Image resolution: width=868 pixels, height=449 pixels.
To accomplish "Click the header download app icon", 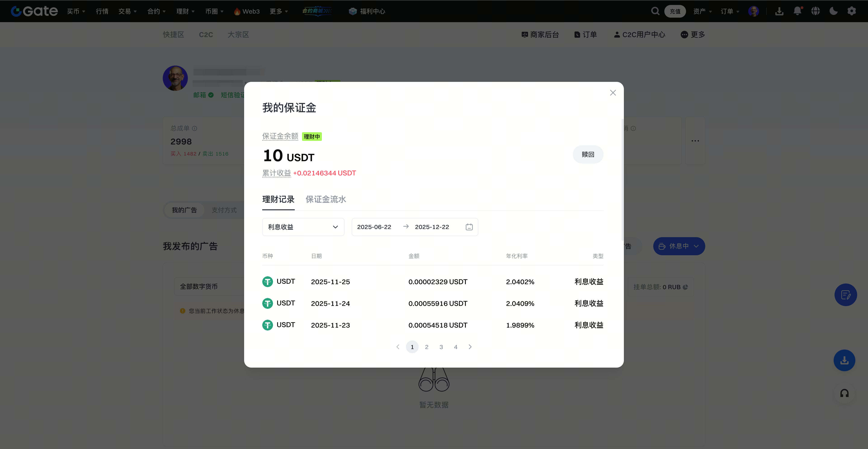I will pos(779,11).
